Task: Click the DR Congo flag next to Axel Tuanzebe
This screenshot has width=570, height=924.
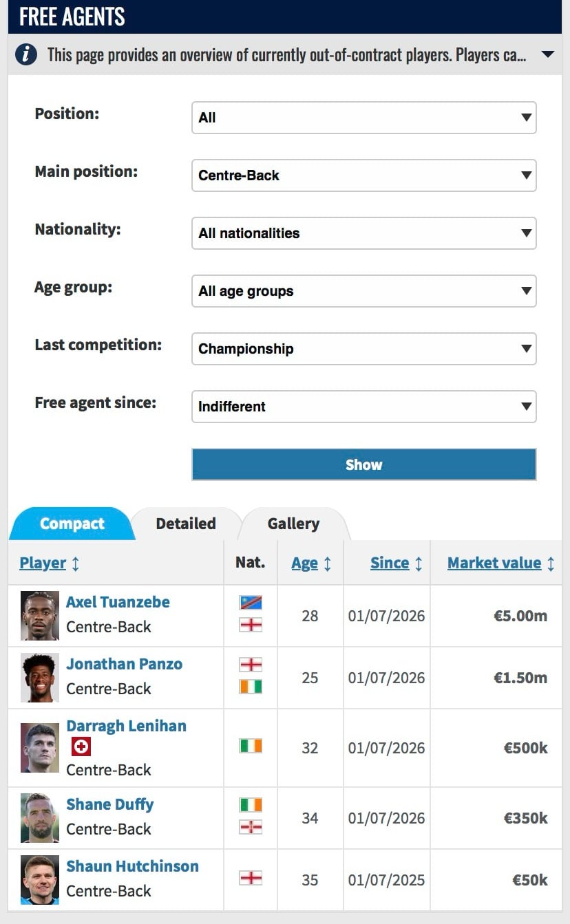Action: 251,603
